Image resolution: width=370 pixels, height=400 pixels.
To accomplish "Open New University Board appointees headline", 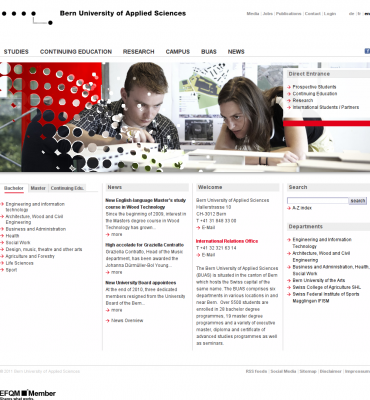I will [141, 283].
